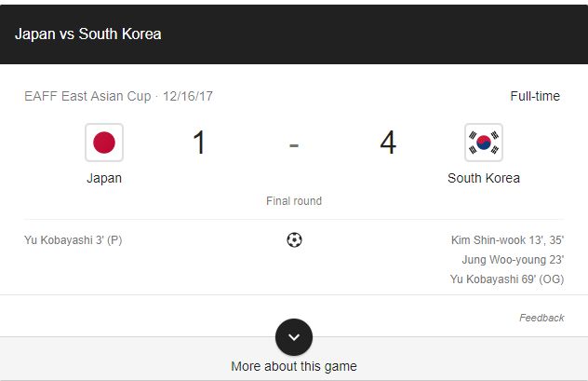Open "More about this game"
The height and width of the screenshot is (381, 588).
(x=294, y=366)
